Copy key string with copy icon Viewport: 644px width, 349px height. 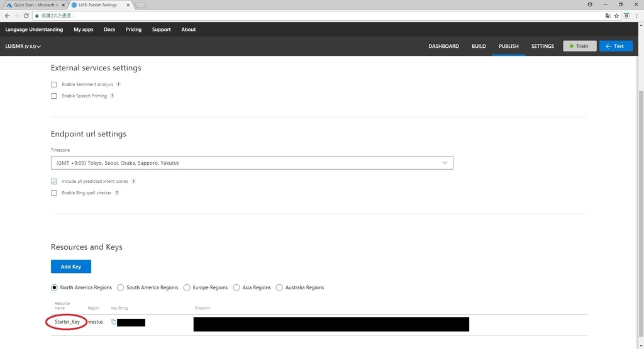pos(114,322)
